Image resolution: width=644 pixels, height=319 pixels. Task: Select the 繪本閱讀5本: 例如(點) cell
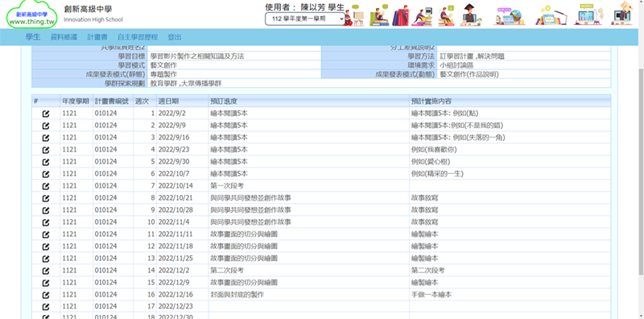(x=510, y=114)
